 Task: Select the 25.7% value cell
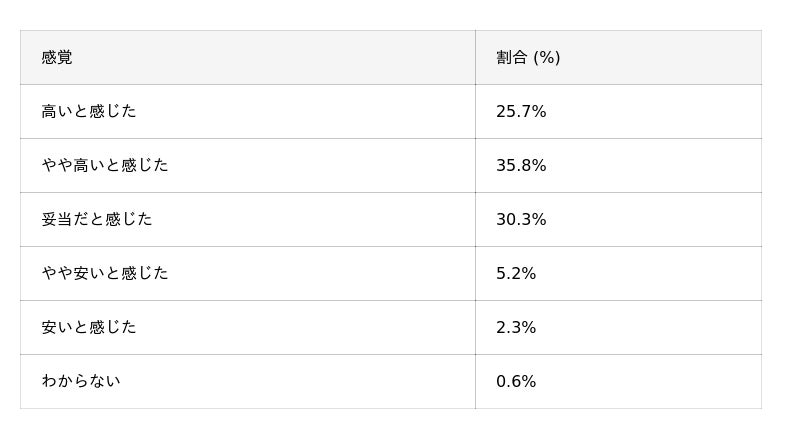[521, 112]
